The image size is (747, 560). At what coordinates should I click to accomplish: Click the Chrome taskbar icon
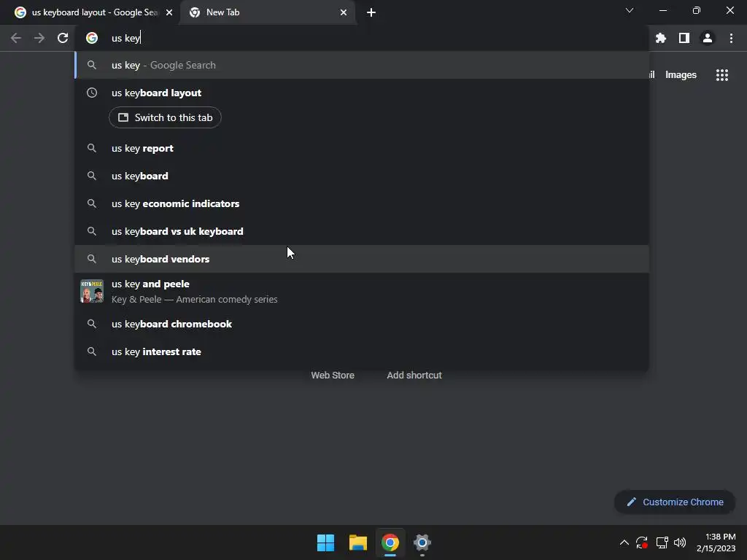[x=390, y=542]
